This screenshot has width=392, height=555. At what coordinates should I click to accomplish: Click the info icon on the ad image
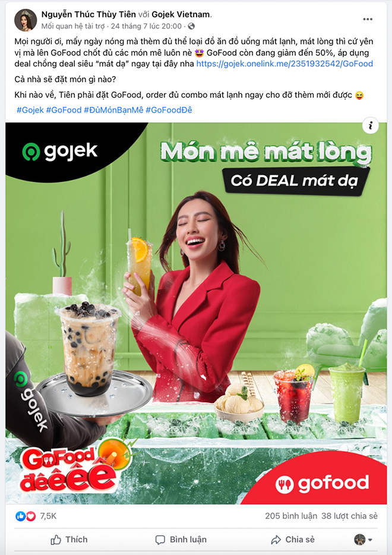pos(371,125)
